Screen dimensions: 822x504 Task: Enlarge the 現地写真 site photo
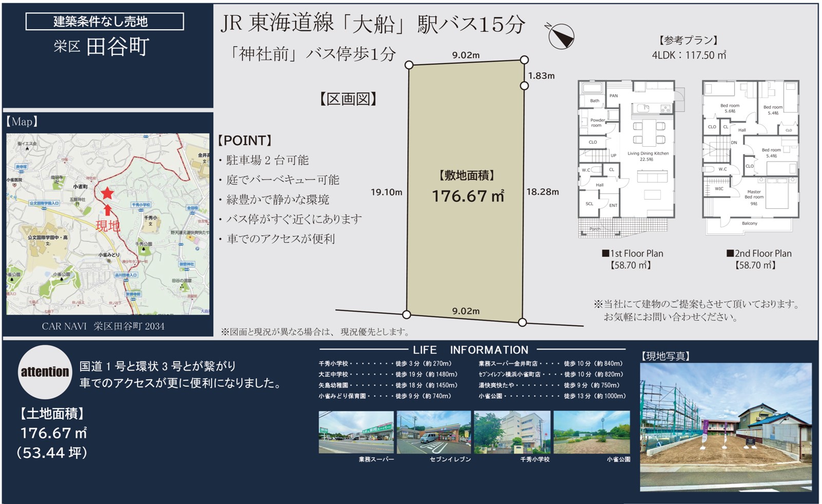click(x=725, y=426)
